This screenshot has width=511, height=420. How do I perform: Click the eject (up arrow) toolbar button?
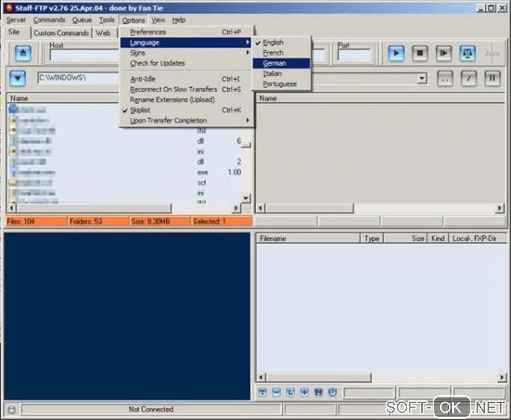(23, 53)
